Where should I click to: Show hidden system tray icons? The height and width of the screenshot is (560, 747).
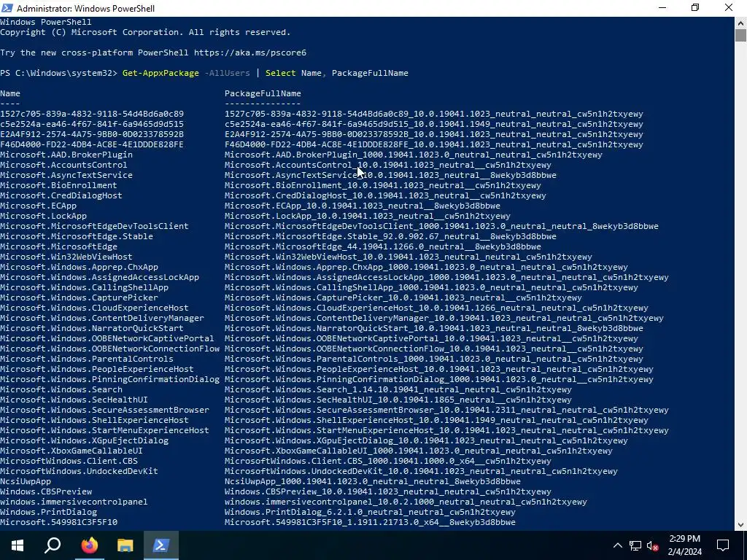tap(617, 545)
